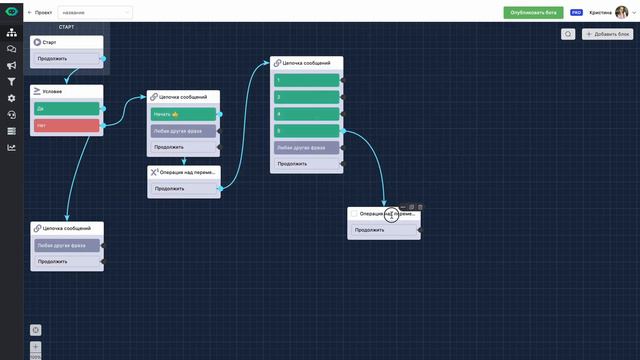Click the X variable operation block's output connector dot
Image resolution: width=640 pixels, height=360 pixels.
[x=220, y=189]
